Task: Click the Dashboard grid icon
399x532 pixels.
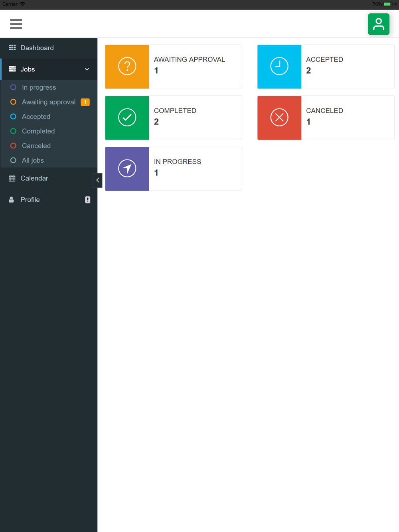Action: pos(12,47)
